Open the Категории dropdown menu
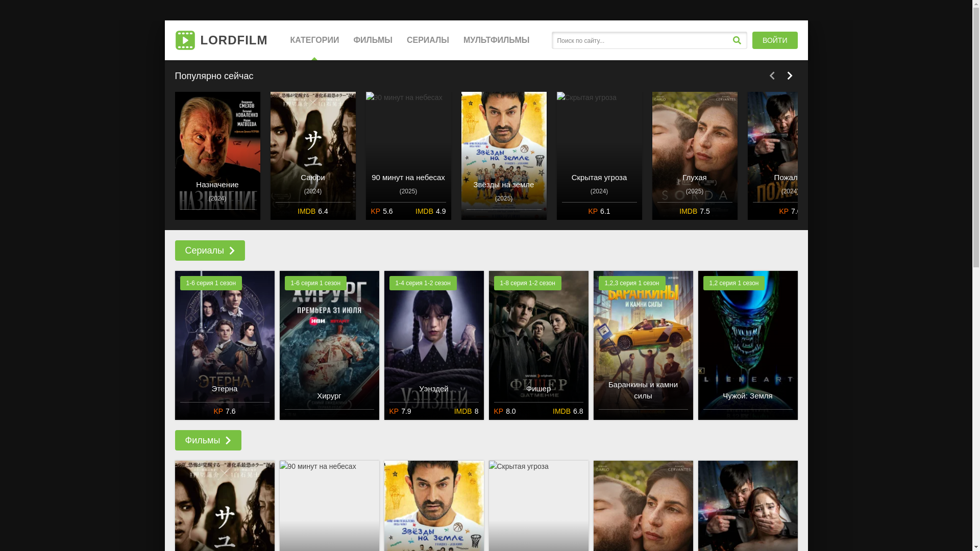Screen dimensions: 980x551 pyautogui.click(x=314, y=40)
